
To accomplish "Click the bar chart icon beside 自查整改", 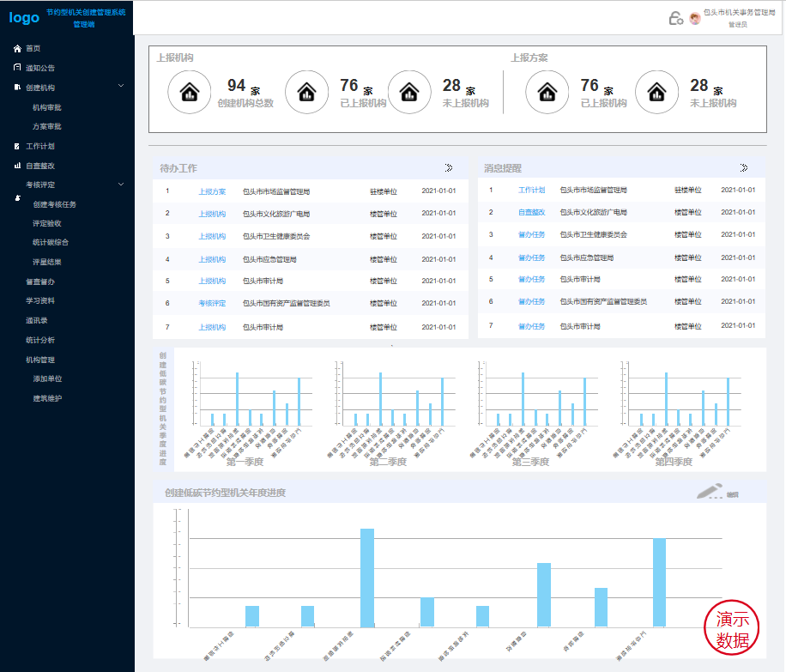I will [17, 166].
